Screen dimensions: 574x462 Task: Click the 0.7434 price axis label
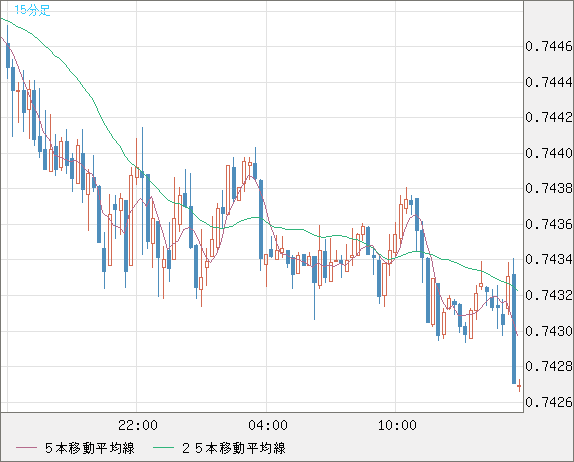(x=549, y=260)
